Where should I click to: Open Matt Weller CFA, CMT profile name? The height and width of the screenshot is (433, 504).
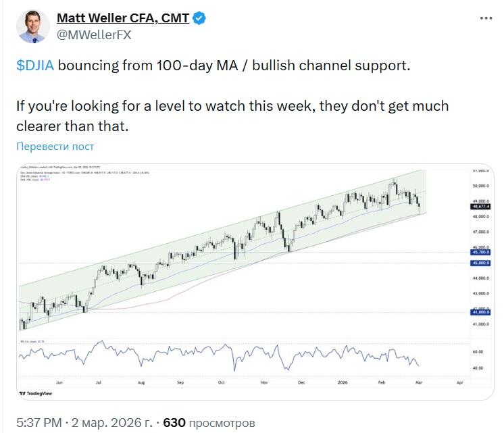pyautogui.click(x=122, y=19)
